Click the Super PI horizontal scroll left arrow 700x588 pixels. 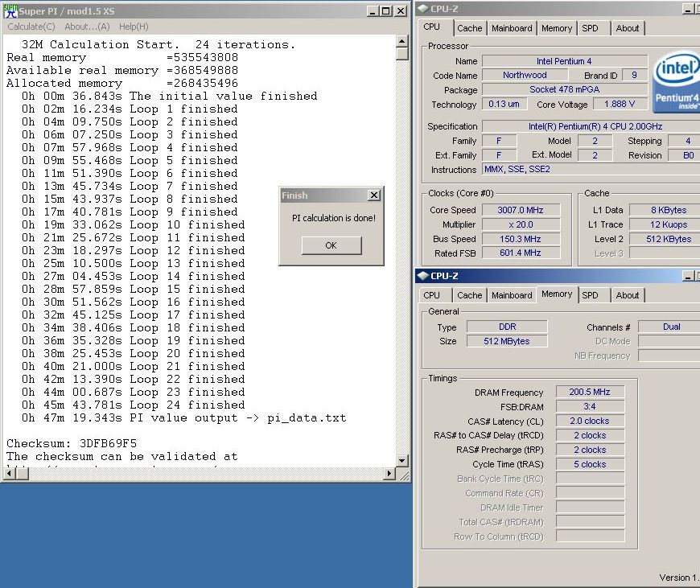pos(9,473)
